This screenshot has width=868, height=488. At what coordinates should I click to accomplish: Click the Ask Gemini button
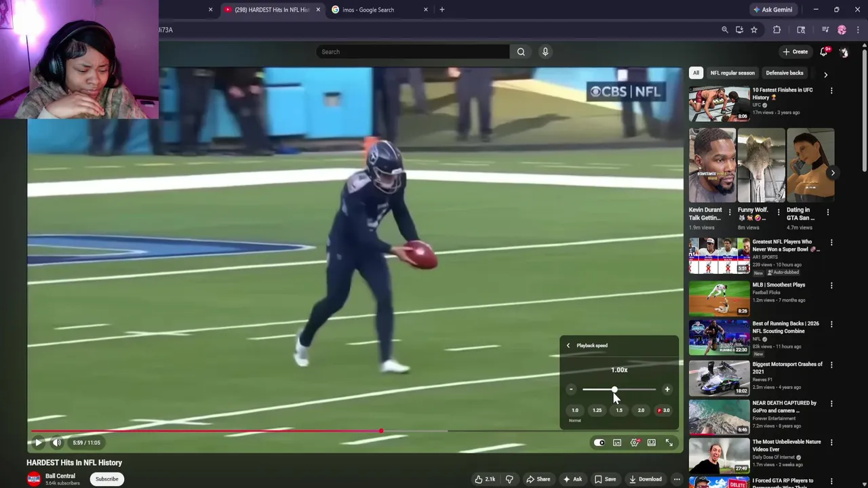click(x=772, y=9)
